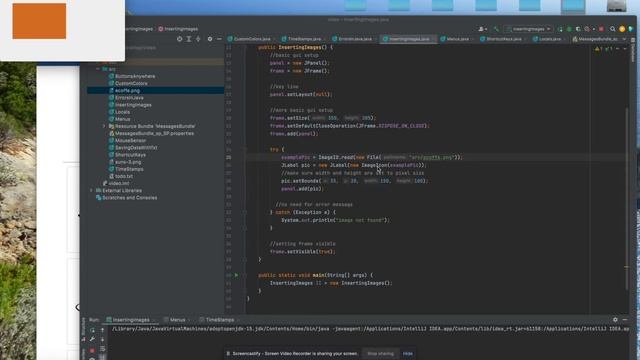Minimize the Run panel with minus icon
This screenshot has width=640, height=360.
click(x=625, y=320)
